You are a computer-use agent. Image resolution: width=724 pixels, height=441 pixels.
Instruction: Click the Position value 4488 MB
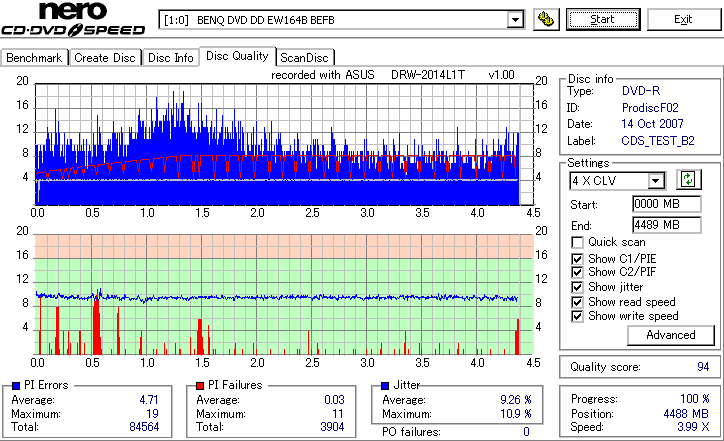(686, 414)
